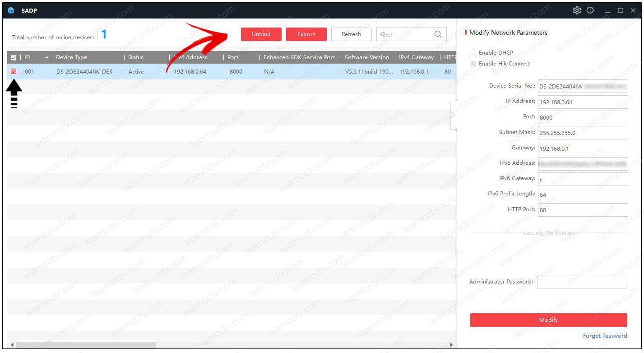Maximize the SADP window
Image resolution: width=644 pixels, height=353 pixels.
pos(621,10)
